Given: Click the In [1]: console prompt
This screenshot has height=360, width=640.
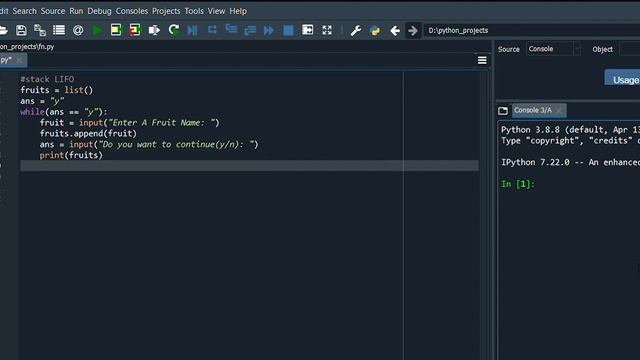Looking at the screenshot, I should [x=518, y=184].
